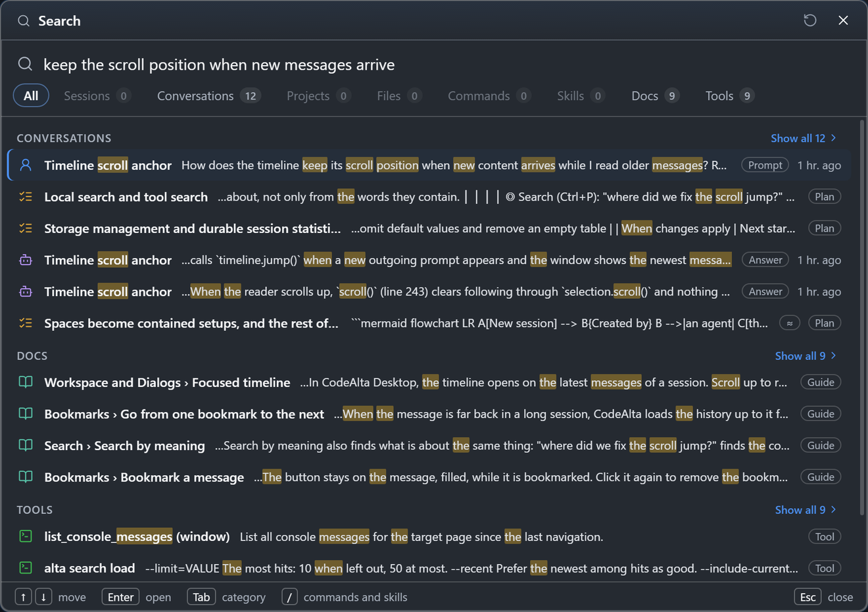Click Plan badge on Storage management row
The width and height of the screenshot is (868, 612).
click(825, 228)
